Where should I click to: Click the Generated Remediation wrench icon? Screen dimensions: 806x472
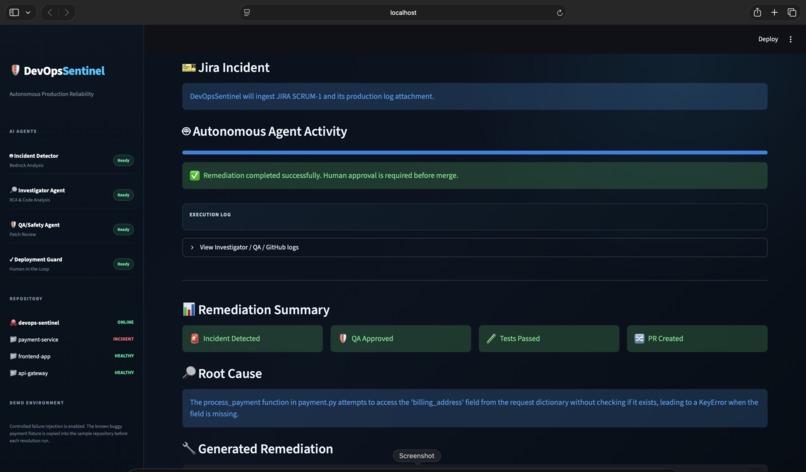tap(189, 448)
